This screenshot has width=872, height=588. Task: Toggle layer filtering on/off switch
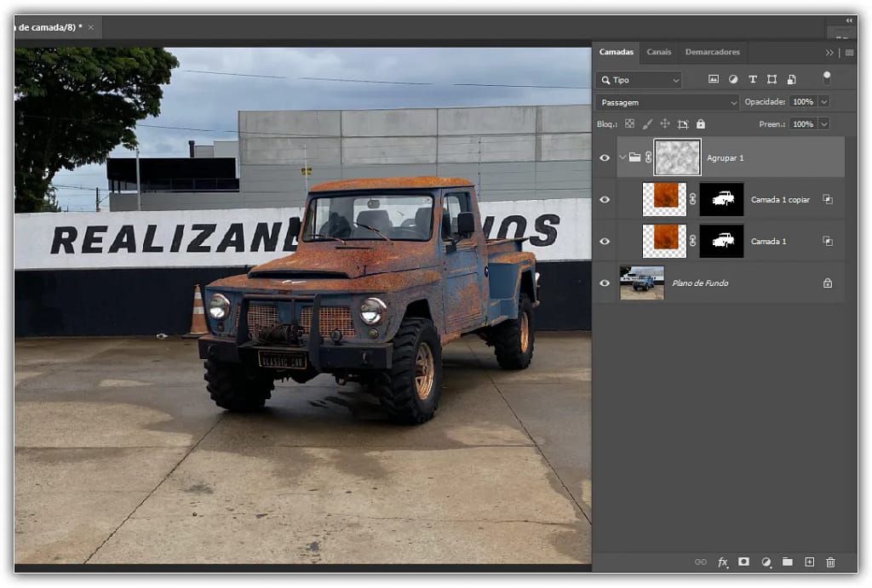pyautogui.click(x=827, y=77)
